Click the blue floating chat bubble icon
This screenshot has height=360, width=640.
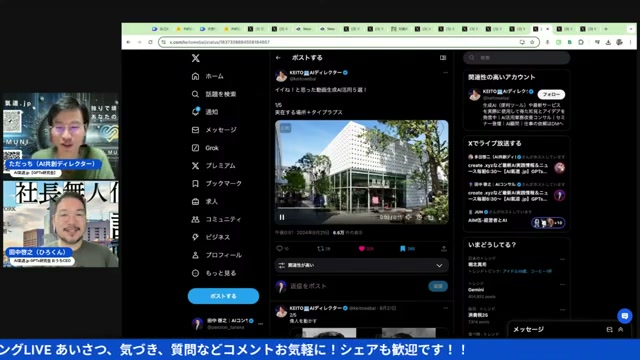625,316
